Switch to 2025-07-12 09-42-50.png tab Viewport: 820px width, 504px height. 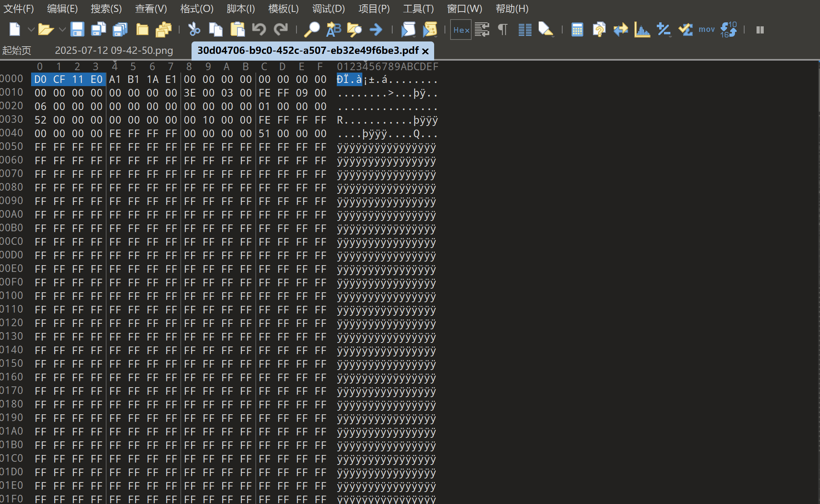coord(114,51)
